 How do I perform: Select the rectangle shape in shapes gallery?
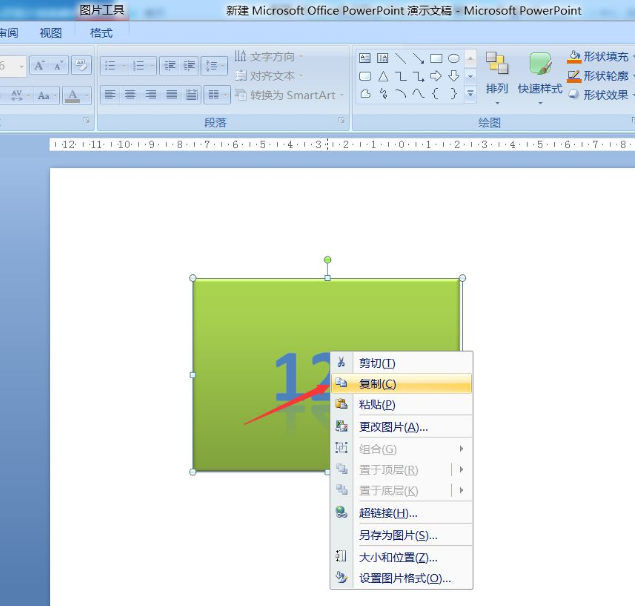[x=436, y=59]
